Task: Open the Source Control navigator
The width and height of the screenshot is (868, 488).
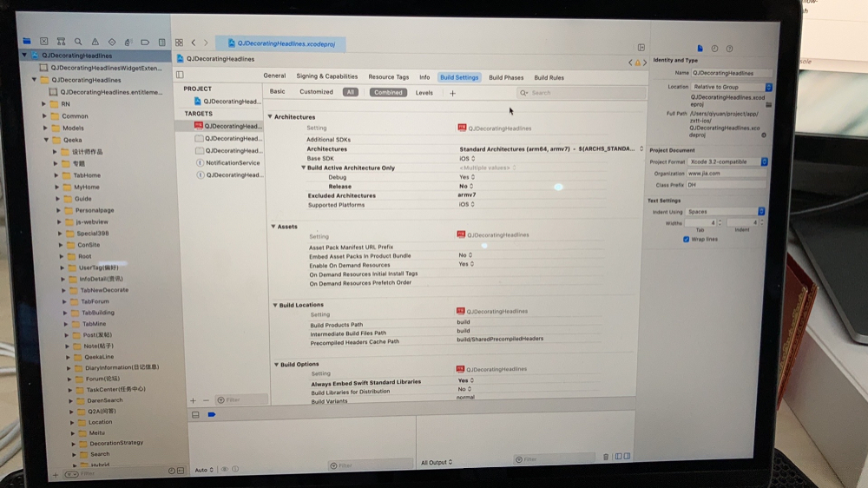Action: [x=43, y=41]
